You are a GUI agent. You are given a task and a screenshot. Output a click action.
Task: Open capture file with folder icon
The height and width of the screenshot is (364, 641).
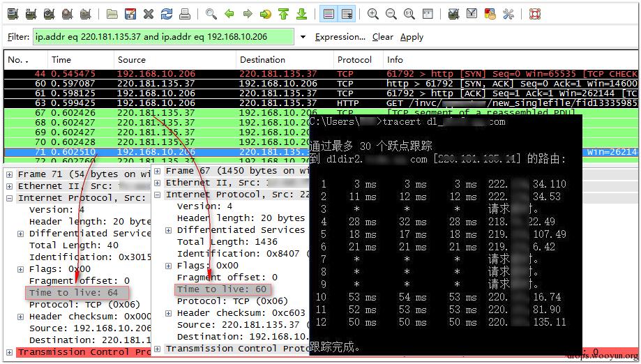(112, 15)
